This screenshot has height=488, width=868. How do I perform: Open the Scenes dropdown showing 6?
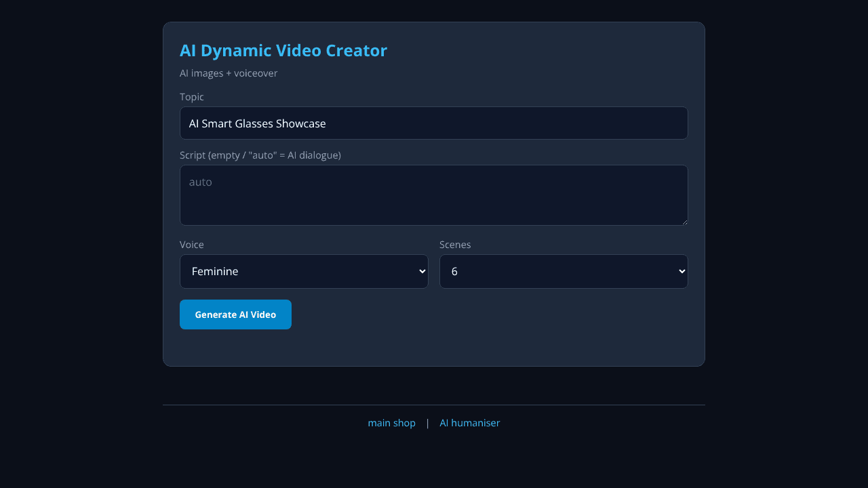coord(564,271)
